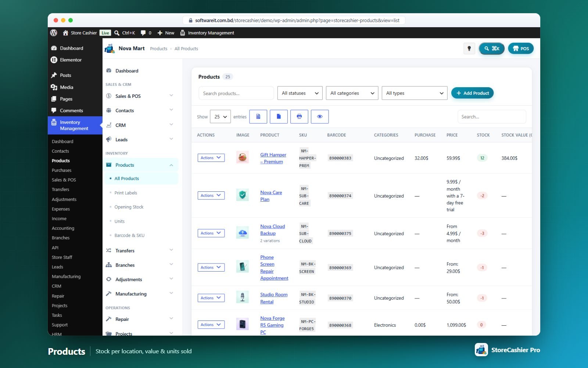Expand the Manufacturing sidebar section
The width and height of the screenshot is (588, 368).
pyautogui.click(x=140, y=294)
